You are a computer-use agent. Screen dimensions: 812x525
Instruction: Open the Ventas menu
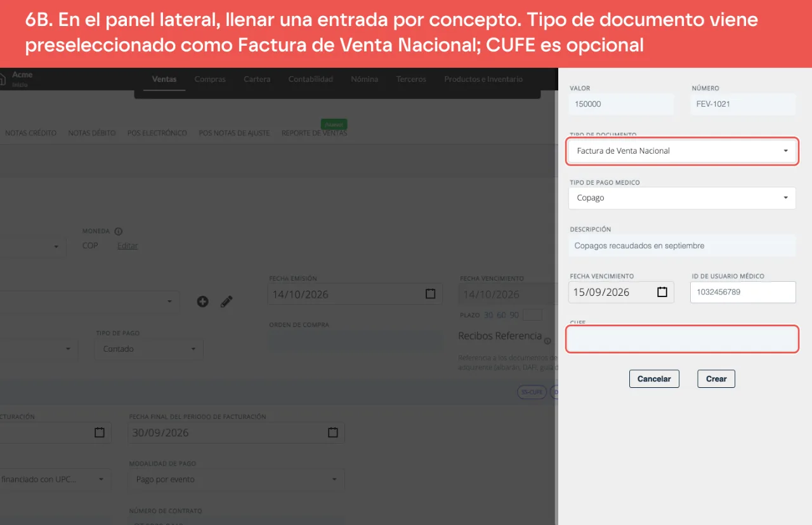click(x=164, y=79)
